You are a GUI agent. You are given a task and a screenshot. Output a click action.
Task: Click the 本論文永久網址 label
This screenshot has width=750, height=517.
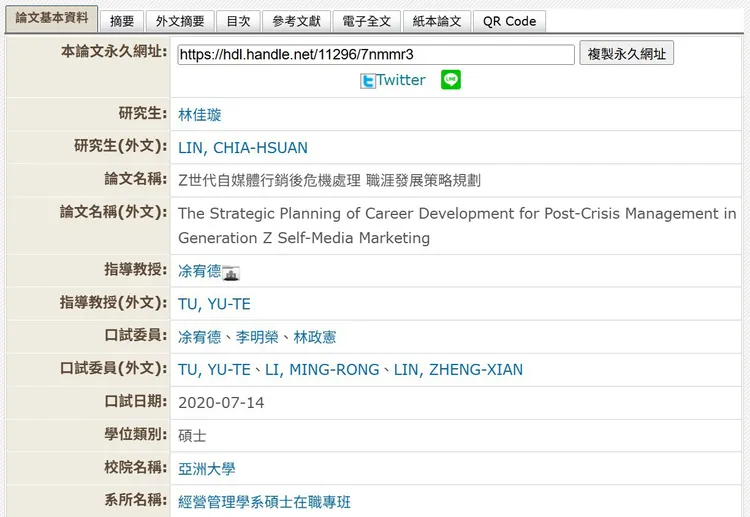114,51
